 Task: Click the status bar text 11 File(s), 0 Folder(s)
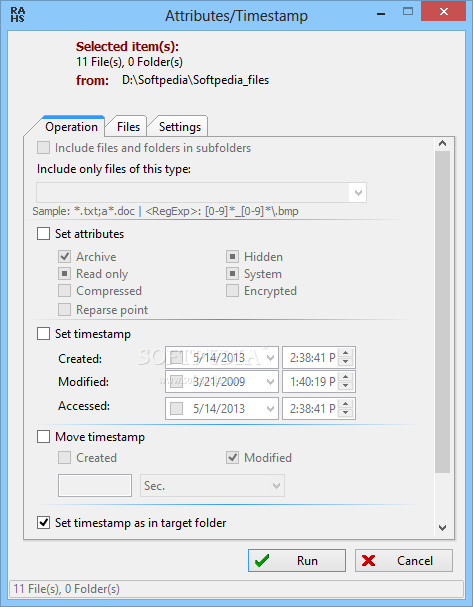[67, 589]
